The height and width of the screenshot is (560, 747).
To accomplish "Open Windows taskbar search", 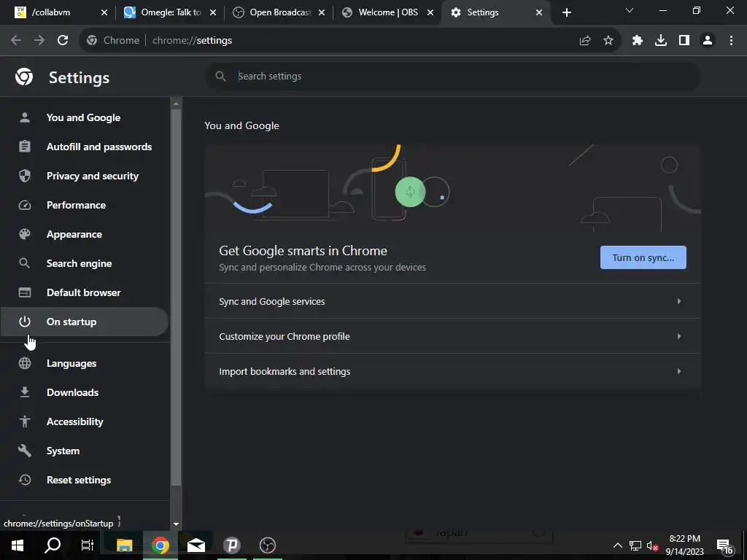I will [53, 545].
